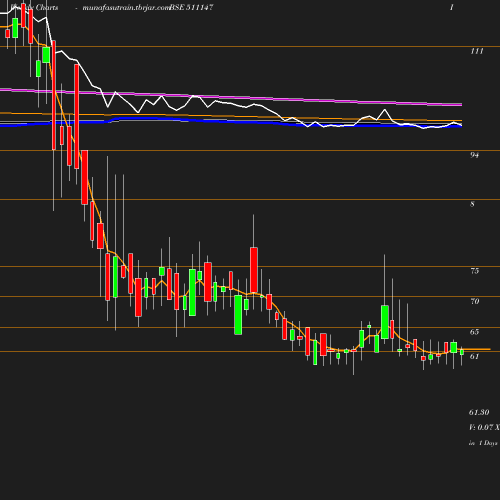Click the 65 price axis label

[x=475, y=332]
